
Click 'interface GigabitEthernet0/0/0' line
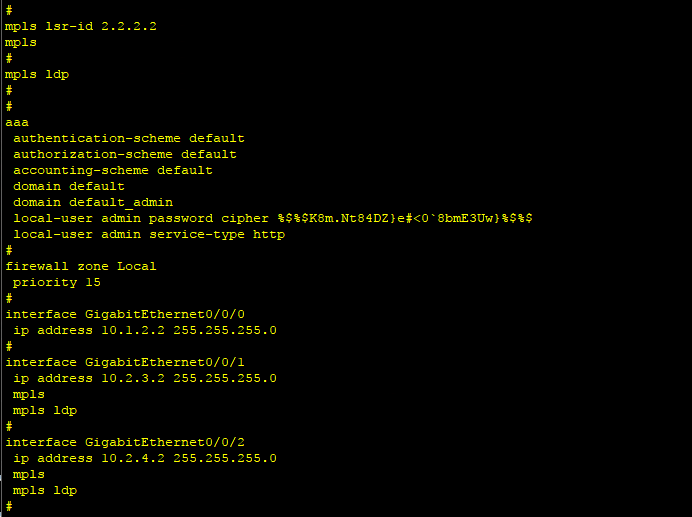(125, 314)
